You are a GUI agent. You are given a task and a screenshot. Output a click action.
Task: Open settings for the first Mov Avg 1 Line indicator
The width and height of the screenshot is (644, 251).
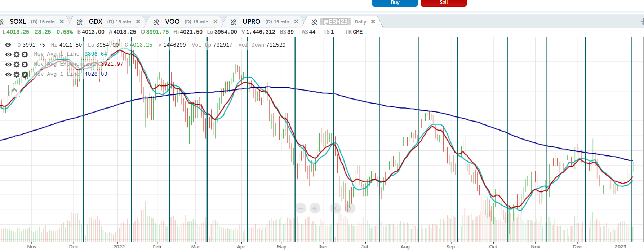pyautogui.click(x=17, y=54)
